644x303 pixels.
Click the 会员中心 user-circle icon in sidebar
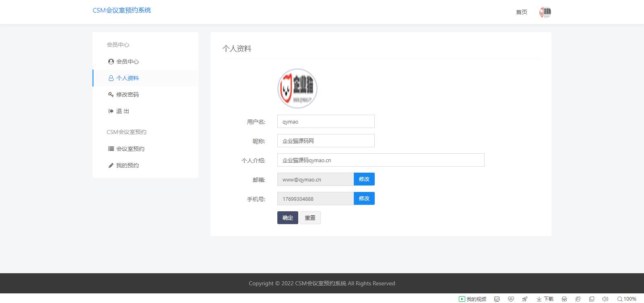pyautogui.click(x=111, y=62)
